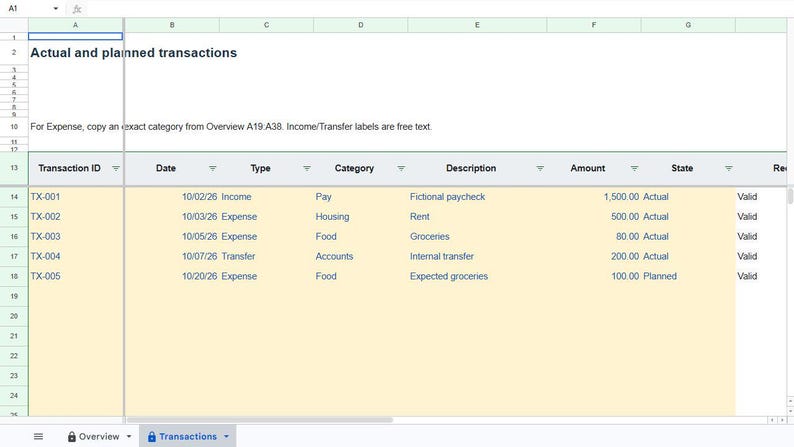Click the Name Box showing A1

(x=28, y=9)
